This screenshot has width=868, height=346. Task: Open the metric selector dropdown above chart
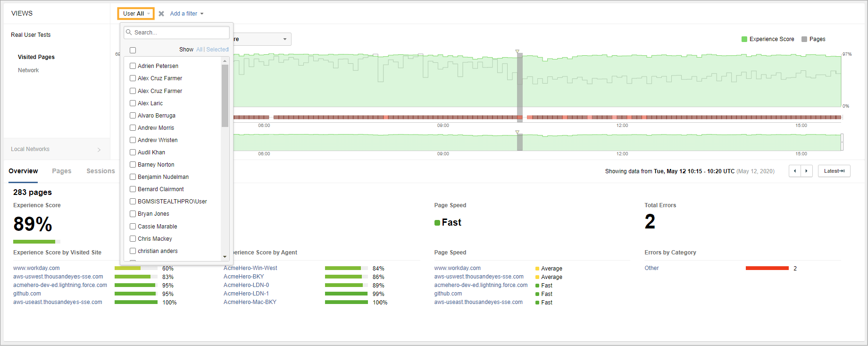[262, 39]
